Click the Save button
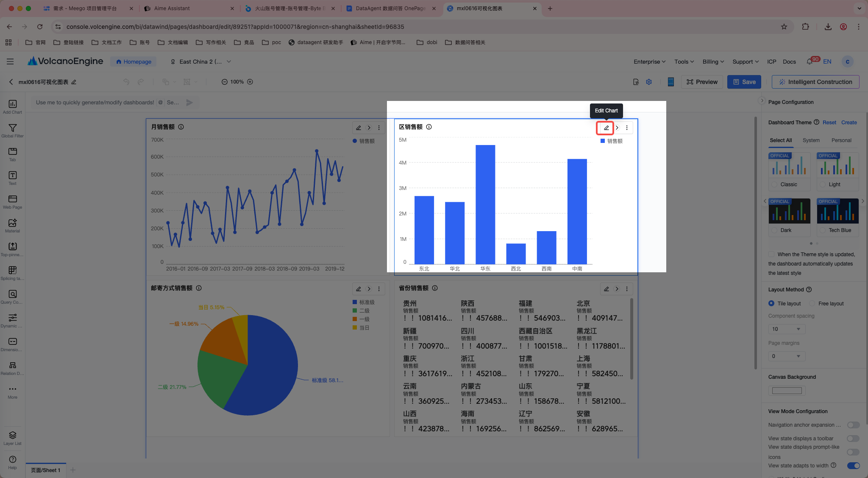 744,82
